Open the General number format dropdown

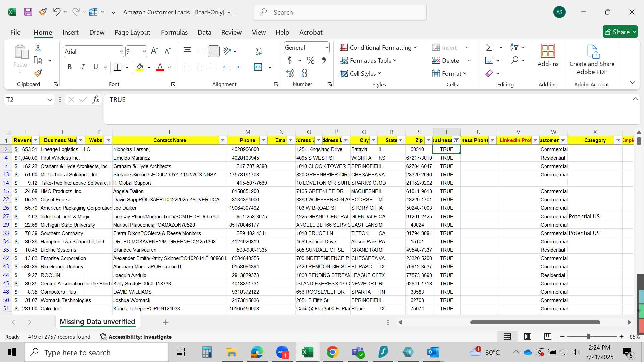[326, 48]
